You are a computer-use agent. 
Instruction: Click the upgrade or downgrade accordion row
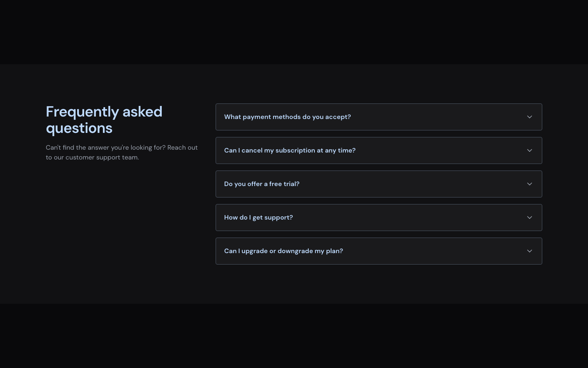(x=379, y=251)
